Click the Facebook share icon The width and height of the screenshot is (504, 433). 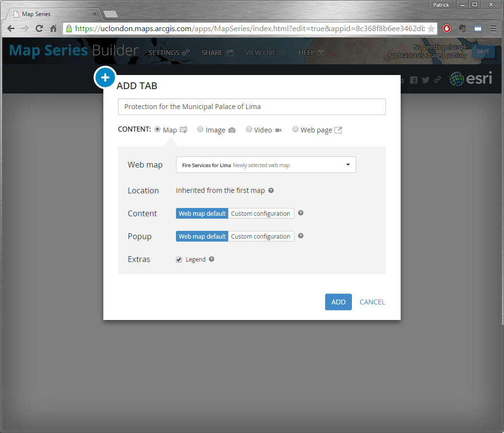click(x=413, y=80)
